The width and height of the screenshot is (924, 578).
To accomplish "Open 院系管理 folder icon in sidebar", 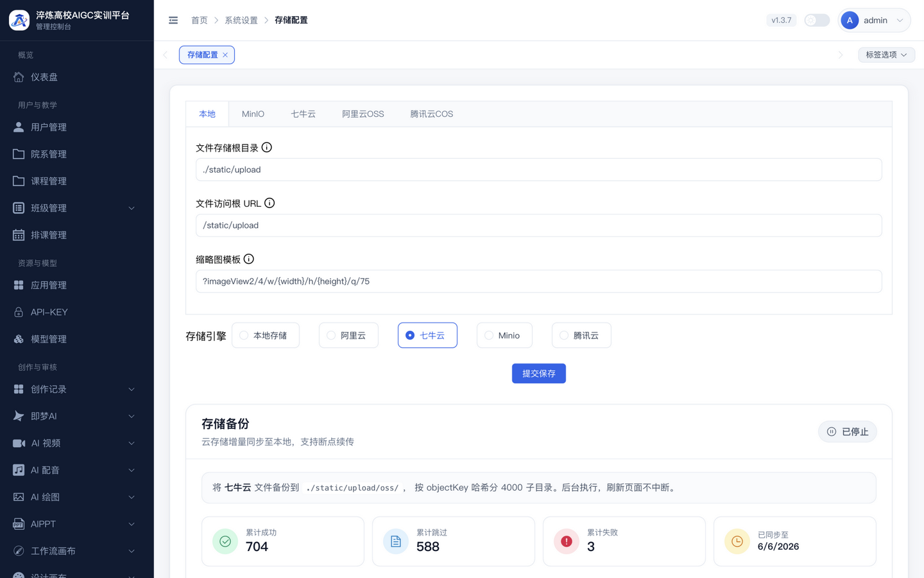I will [x=19, y=154].
